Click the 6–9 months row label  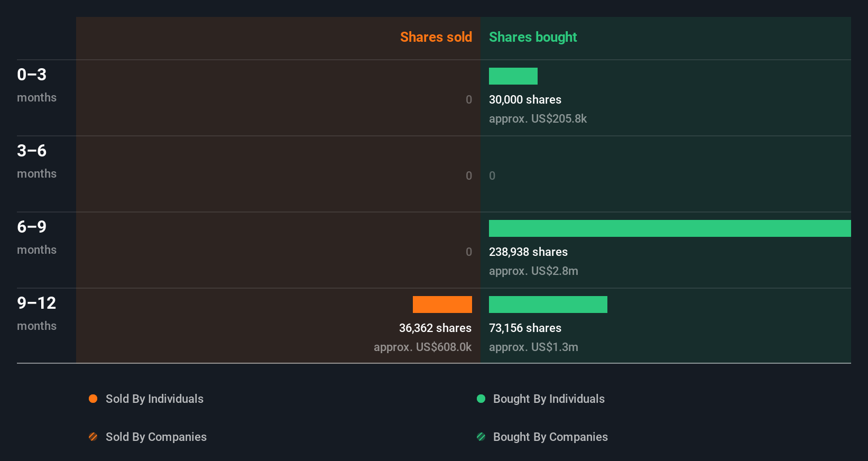pyautogui.click(x=36, y=237)
